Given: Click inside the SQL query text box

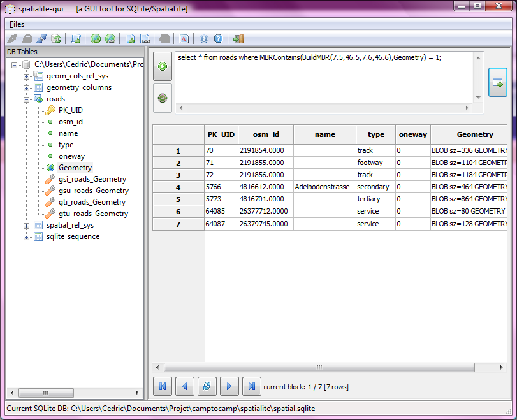Looking at the screenshot, I should 324,78.
